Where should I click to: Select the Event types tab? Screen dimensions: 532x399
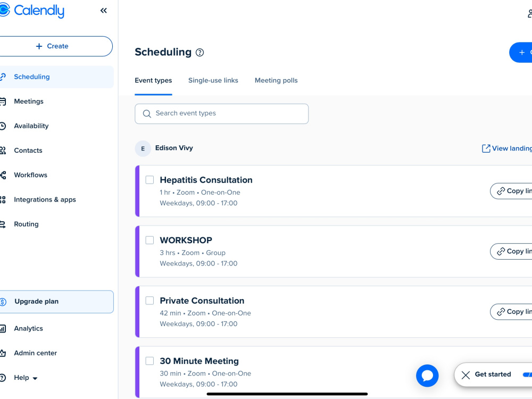(x=153, y=80)
